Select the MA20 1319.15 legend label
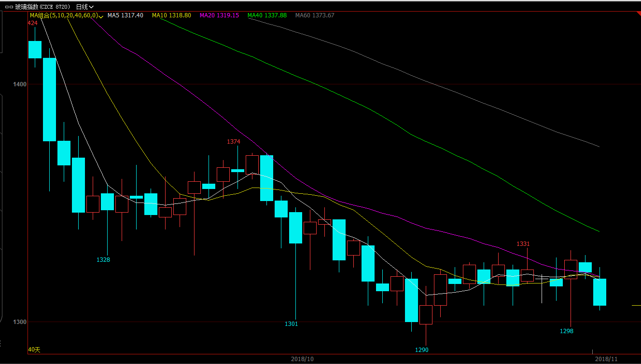 (x=219, y=15)
